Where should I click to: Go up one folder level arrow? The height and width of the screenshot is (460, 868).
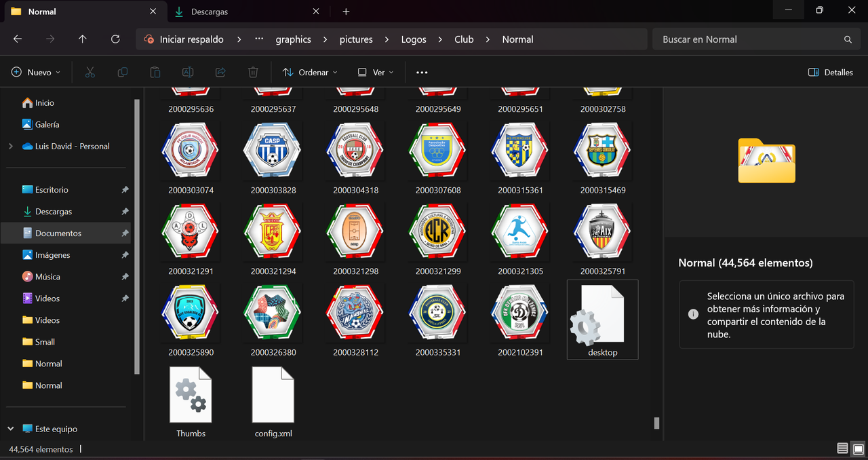coord(83,39)
